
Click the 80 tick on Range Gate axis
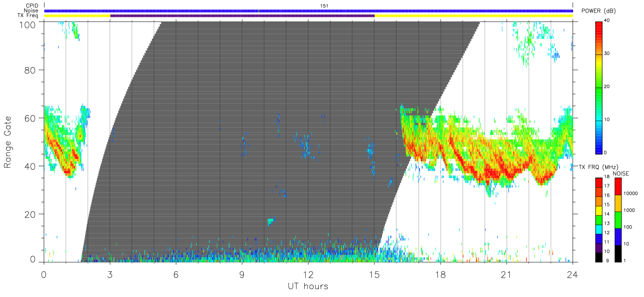tap(29, 70)
